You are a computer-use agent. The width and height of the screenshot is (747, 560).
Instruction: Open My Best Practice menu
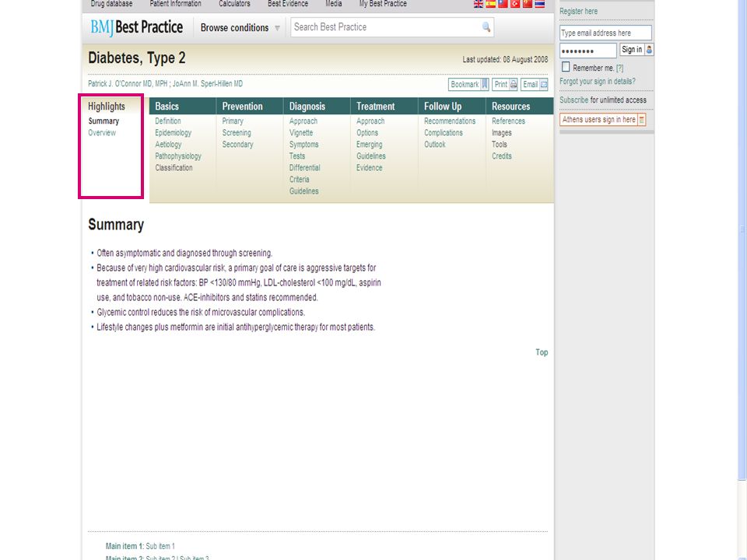pos(383,4)
